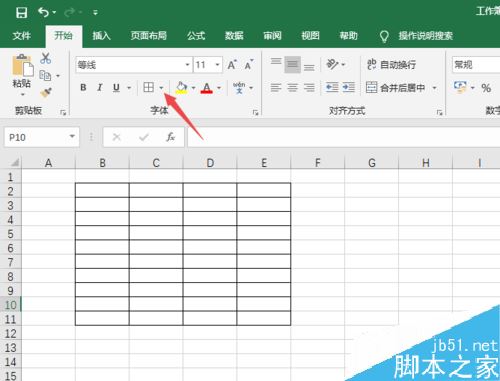
Task: Expand the font size dropdown
Action: click(x=217, y=64)
